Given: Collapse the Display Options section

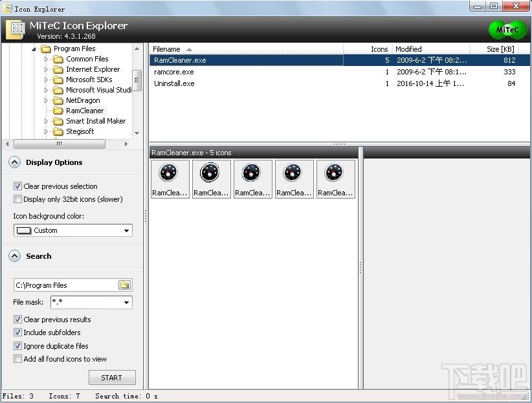Looking at the screenshot, I should (14, 162).
